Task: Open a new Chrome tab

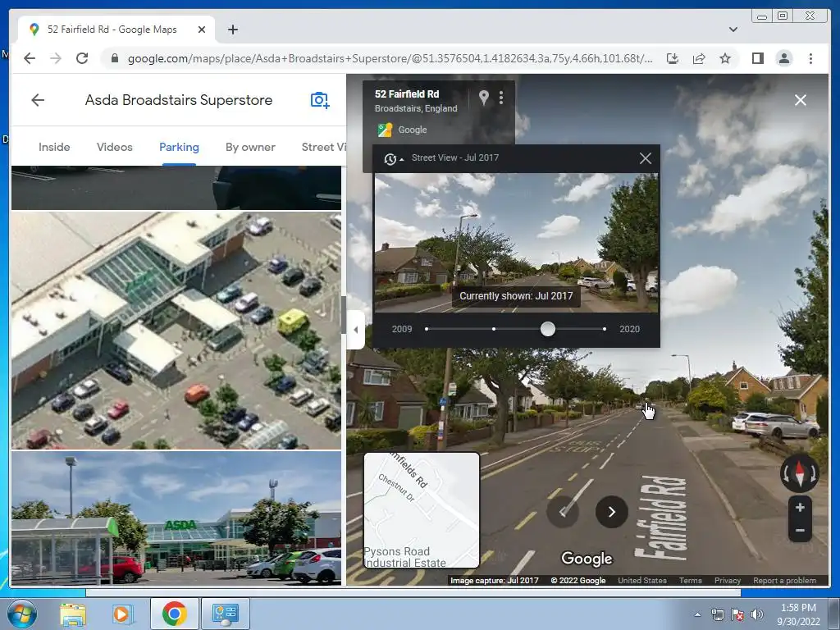Action: coord(232,30)
